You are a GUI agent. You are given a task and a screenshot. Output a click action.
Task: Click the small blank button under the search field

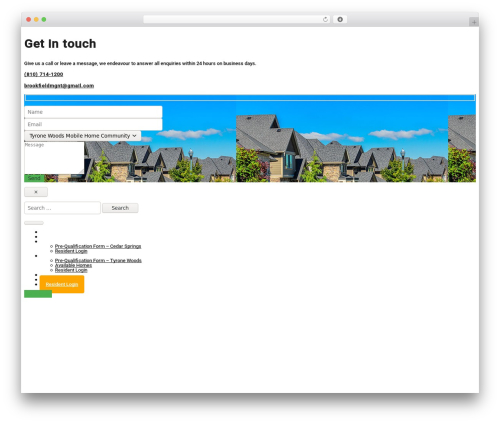click(34, 223)
